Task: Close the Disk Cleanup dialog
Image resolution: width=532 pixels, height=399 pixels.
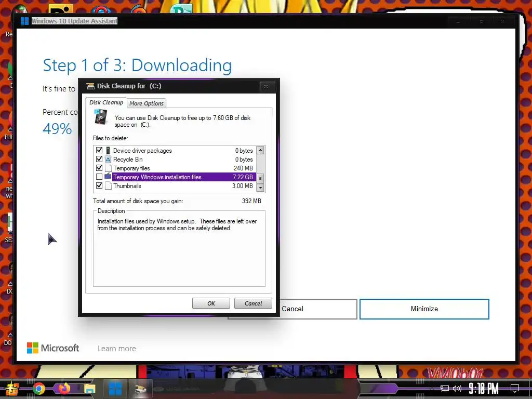Action: pos(266,87)
